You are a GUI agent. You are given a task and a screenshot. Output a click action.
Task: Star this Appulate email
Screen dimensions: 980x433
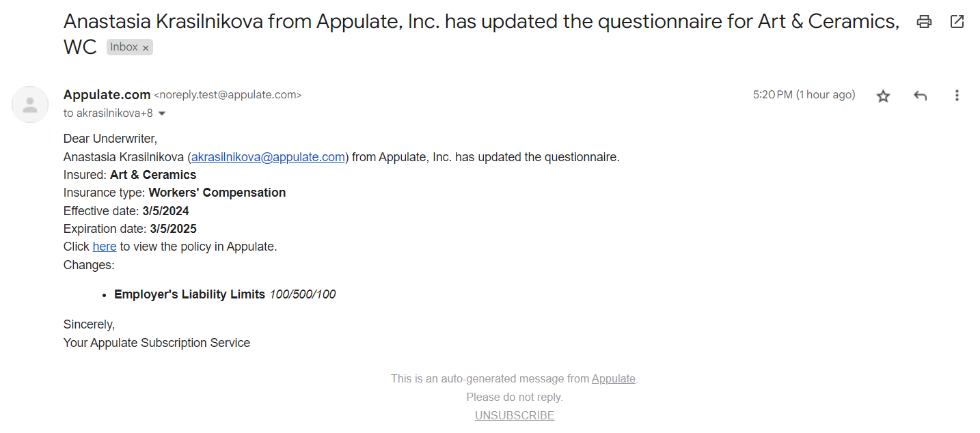(x=883, y=96)
